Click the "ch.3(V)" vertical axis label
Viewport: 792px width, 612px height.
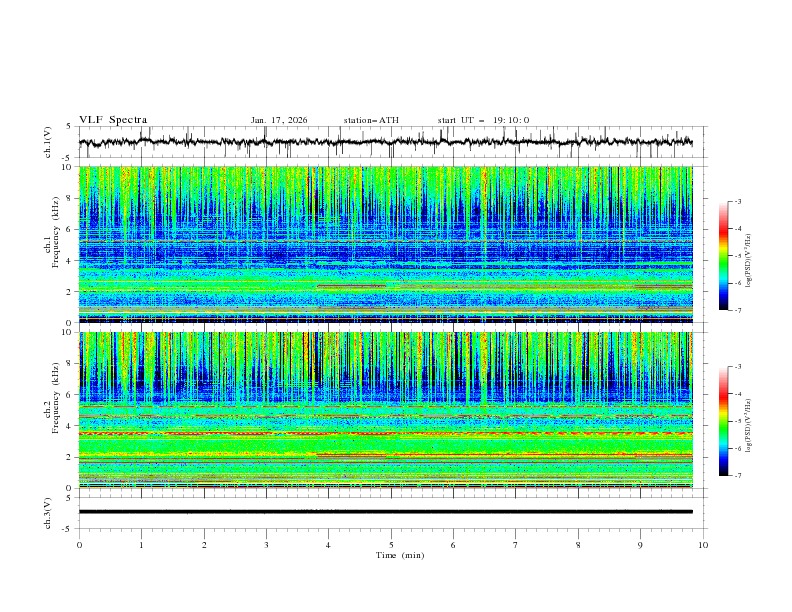(48, 513)
